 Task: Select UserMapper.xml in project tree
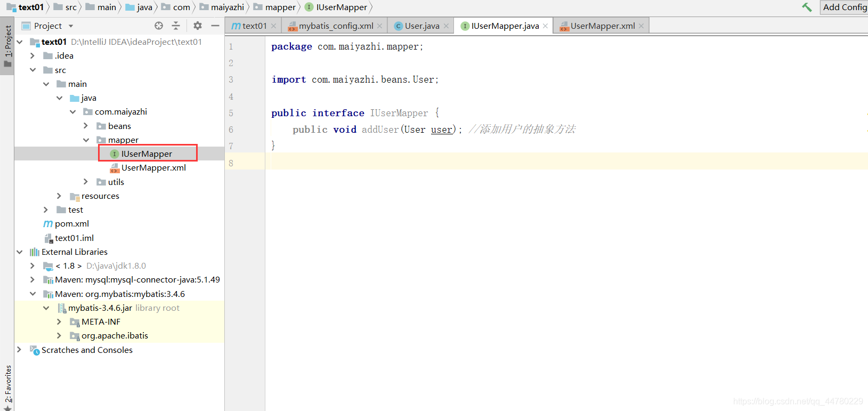tap(153, 167)
